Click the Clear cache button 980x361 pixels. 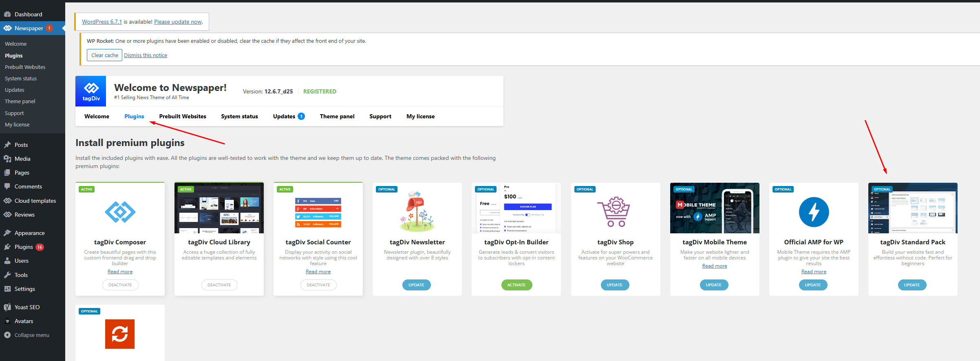[104, 55]
